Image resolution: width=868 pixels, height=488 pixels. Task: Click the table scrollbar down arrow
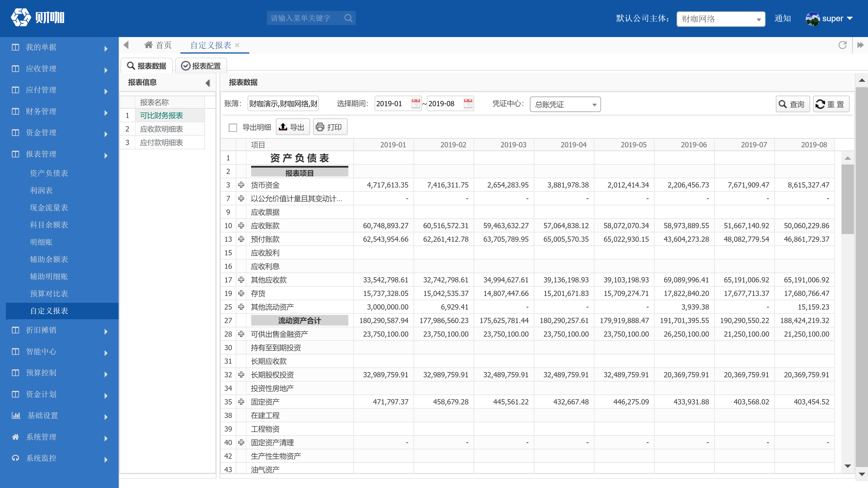click(847, 466)
